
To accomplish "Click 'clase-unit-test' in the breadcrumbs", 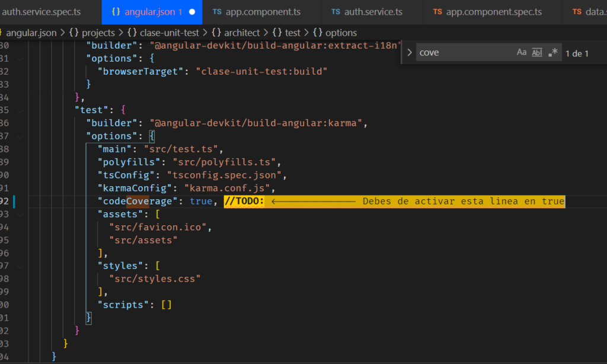I will [169, 33].
